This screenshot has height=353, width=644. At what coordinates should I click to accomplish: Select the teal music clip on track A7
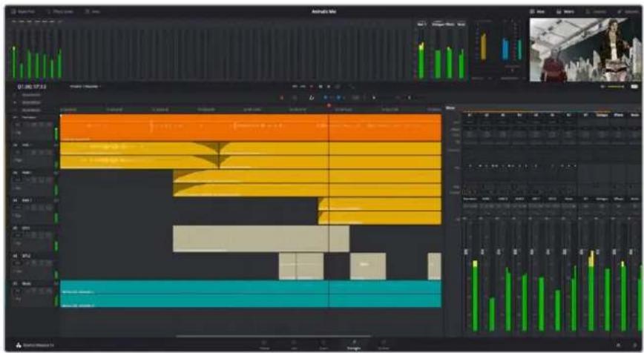tap(251, 294)
